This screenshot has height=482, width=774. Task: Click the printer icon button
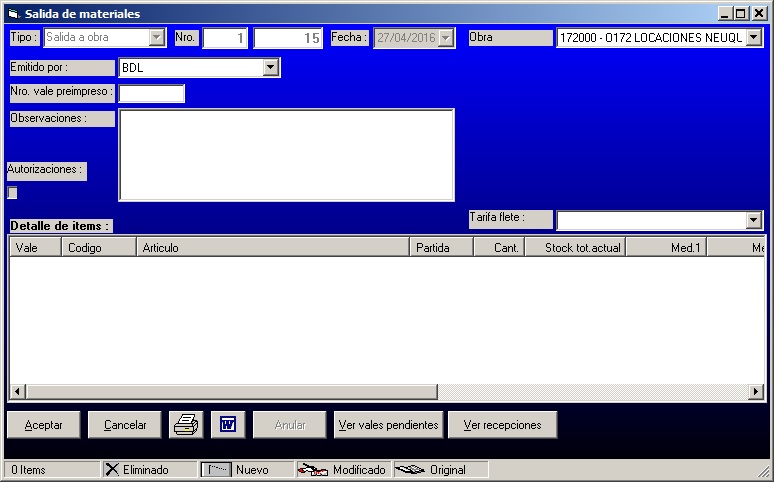click(x=186, y=425)
